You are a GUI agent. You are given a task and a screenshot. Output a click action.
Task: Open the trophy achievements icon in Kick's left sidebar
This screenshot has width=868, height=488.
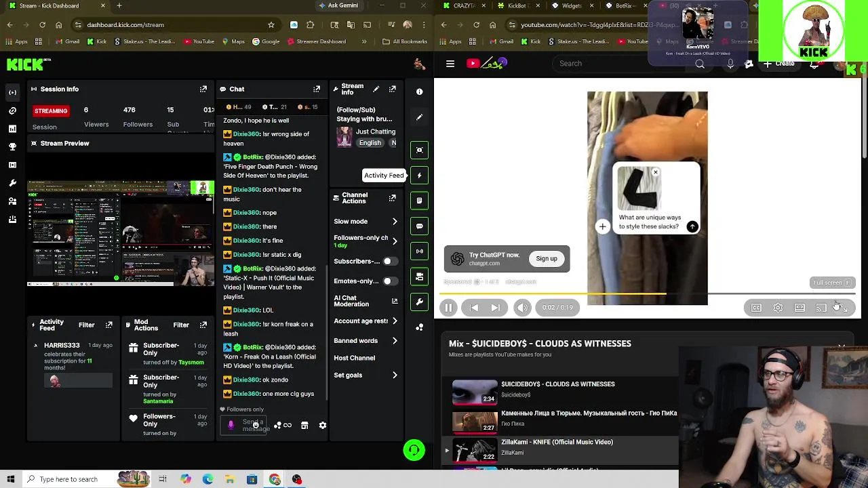(12, 146)
